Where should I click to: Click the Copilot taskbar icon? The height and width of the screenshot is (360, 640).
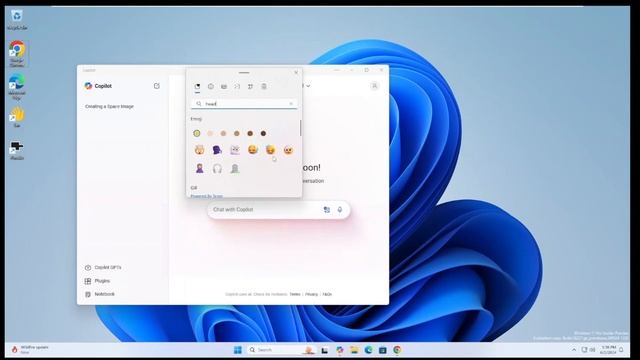[x=340, y=350]
